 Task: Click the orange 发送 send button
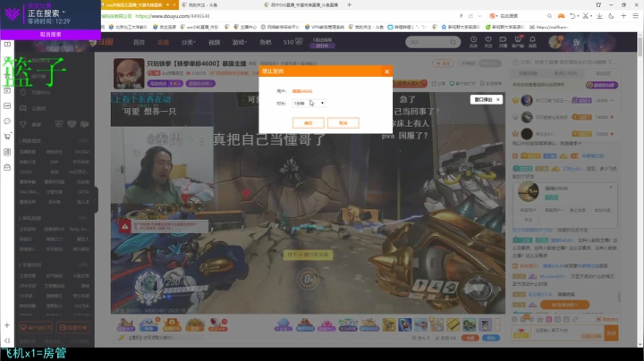[611, 333]
